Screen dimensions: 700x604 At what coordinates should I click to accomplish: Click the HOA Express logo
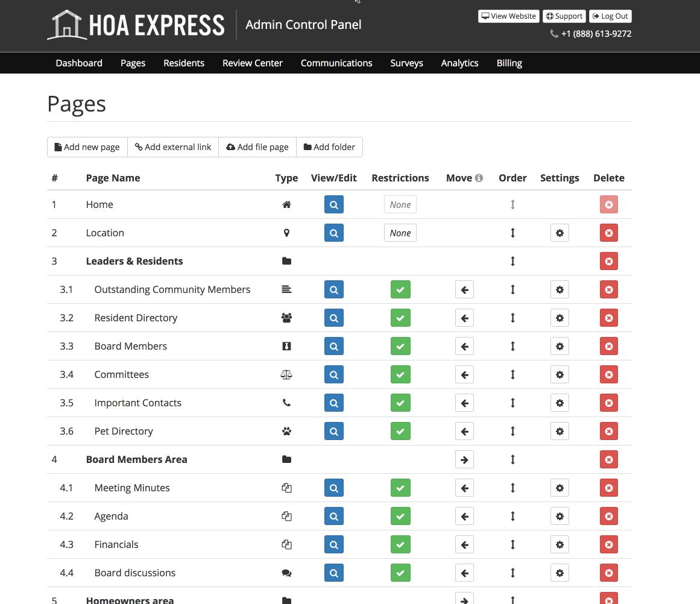pos(136,25)
